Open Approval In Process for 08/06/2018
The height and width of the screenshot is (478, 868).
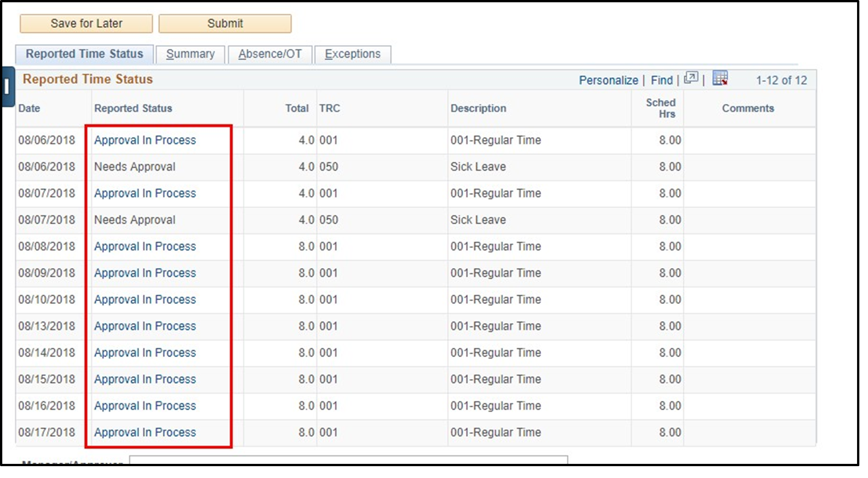145,140
